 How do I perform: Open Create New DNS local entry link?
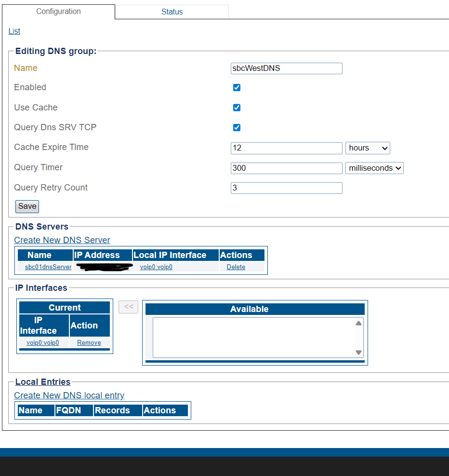[69, 395]
